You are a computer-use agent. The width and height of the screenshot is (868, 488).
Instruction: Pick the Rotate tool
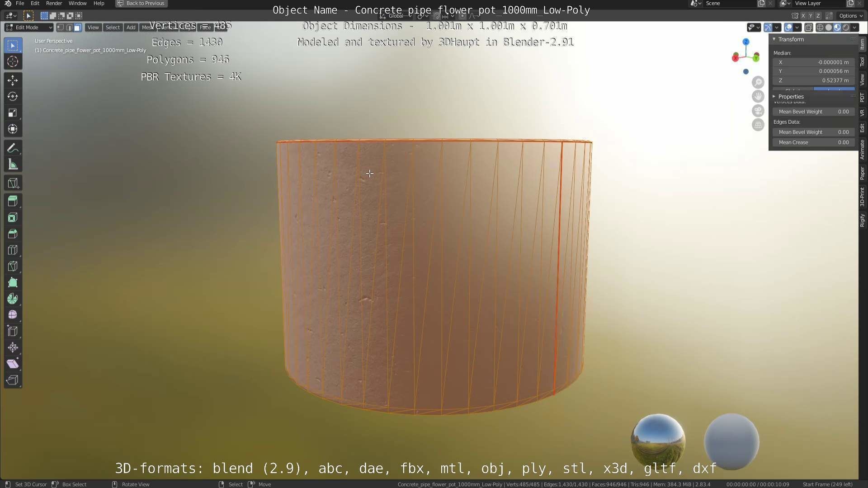[13, 96]
